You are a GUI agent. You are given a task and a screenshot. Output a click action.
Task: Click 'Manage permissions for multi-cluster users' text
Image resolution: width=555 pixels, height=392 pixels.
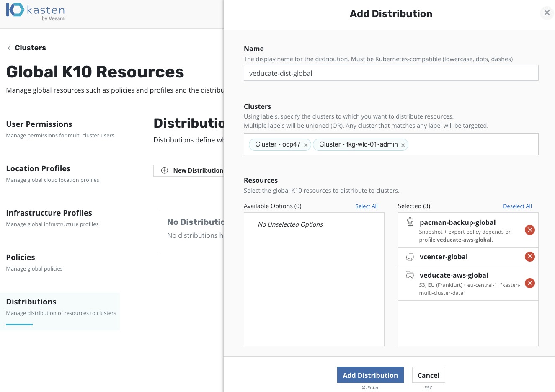(60, 136)
